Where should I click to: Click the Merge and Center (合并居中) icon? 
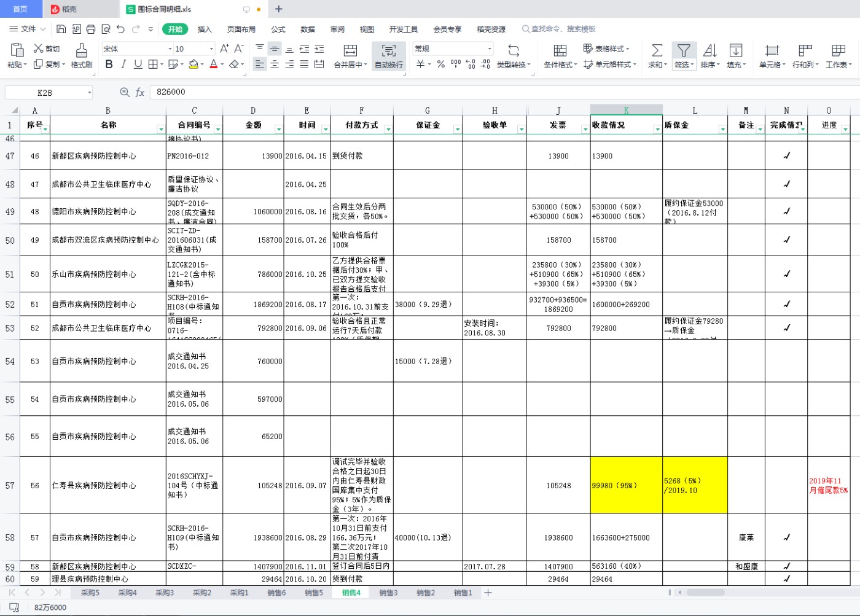tap(350, 51)
